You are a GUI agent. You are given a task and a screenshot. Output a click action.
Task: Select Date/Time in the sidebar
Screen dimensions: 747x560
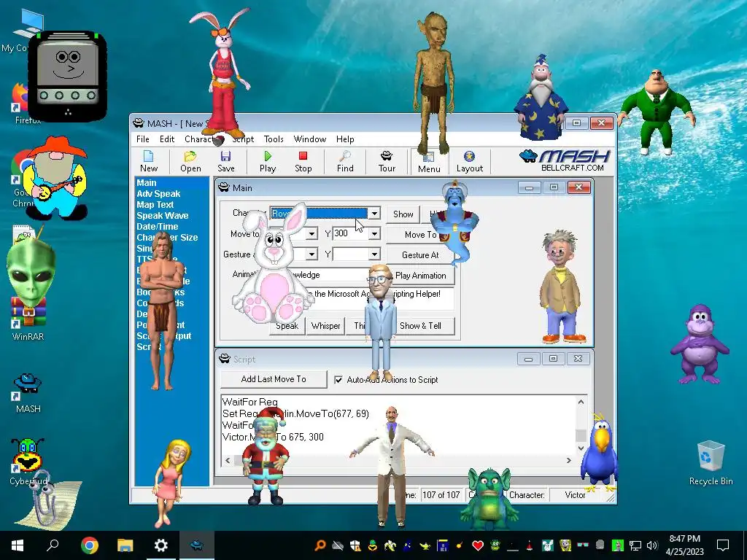(x=158, y=227)
